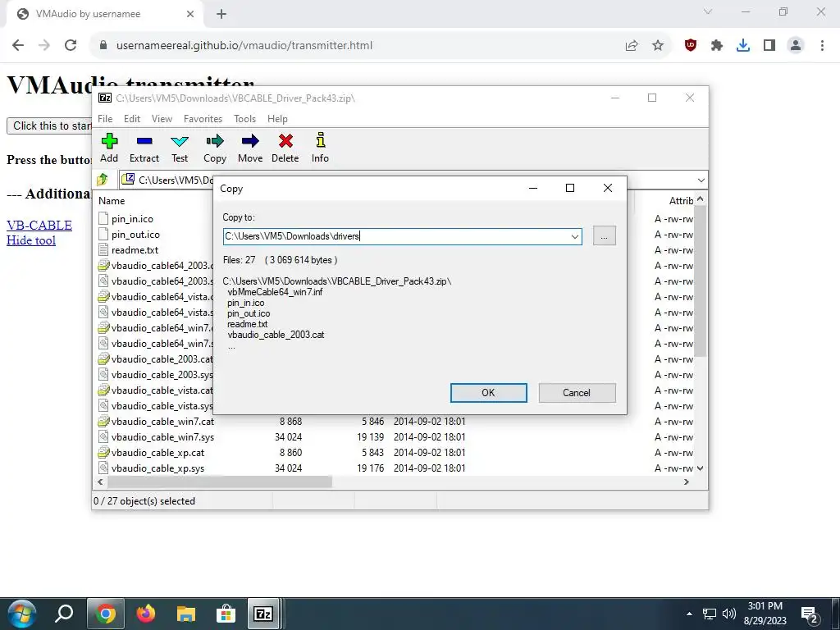Click the Move toolbar icon
The width and height of the screenshot is (840, 630).
[250, 148]
